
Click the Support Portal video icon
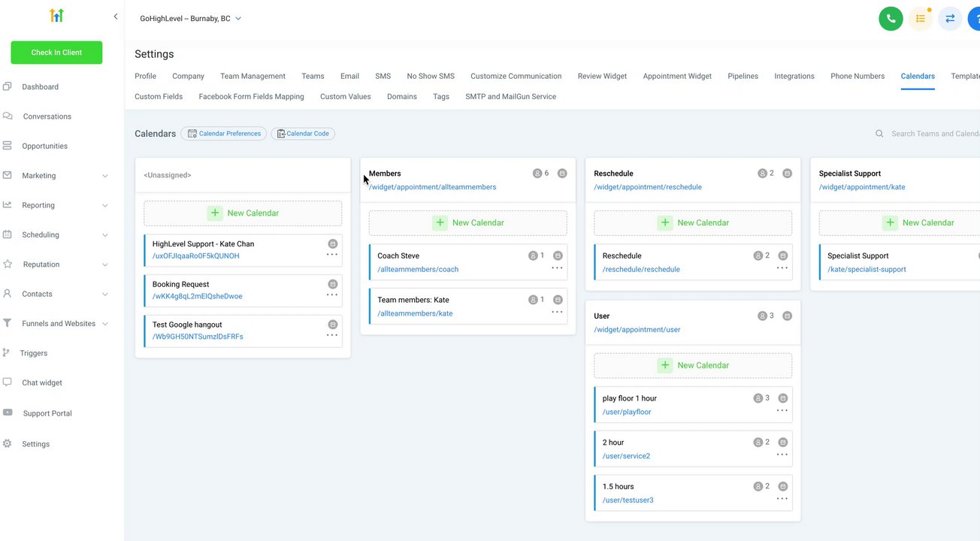tap(8, 413)
